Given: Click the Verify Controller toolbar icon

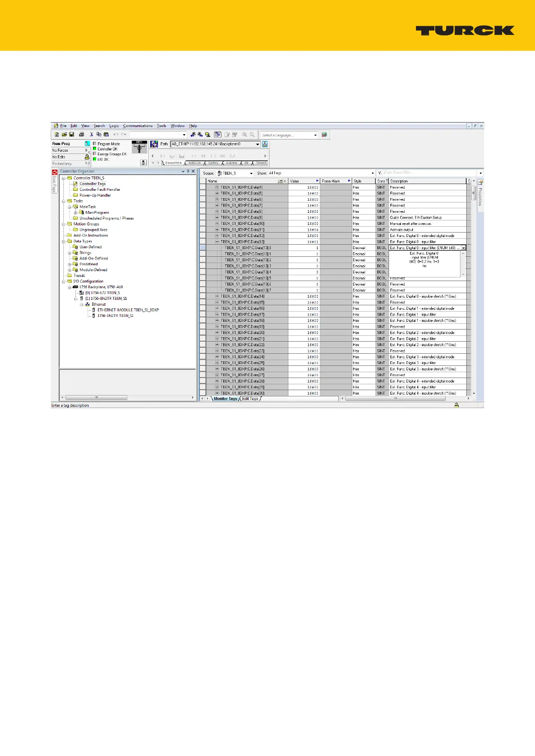Looking at the screenshot, I should [x=227, y=134].
